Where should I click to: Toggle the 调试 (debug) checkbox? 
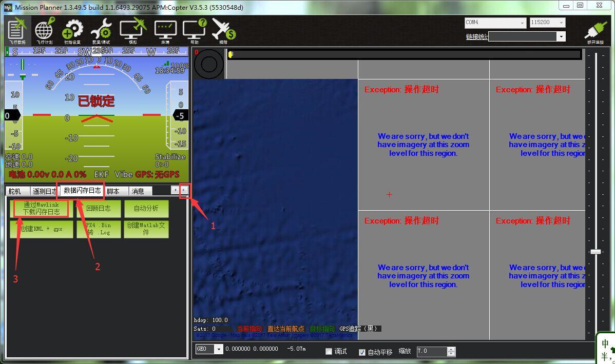(329, 352)
